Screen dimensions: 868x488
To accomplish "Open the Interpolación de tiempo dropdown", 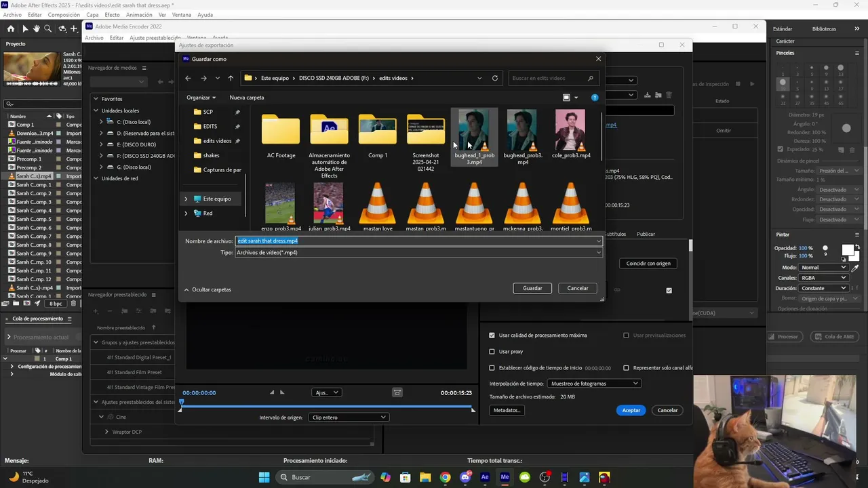I will point(593,383).
